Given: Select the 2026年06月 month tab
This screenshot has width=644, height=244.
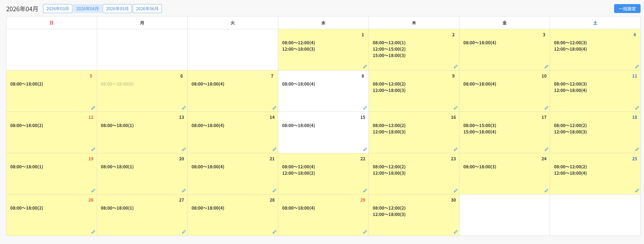Looking at the screenshot, I should (x=147, y=9).
